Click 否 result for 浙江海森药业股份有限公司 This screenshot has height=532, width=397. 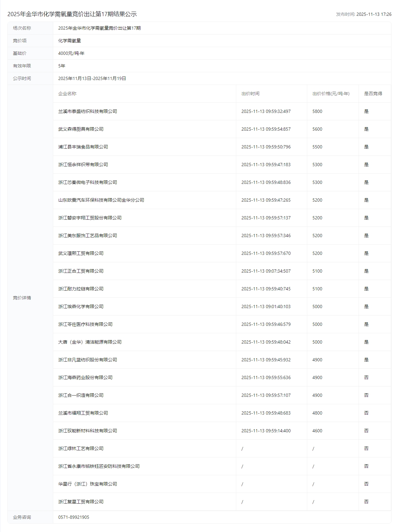[x=366, y=377]
